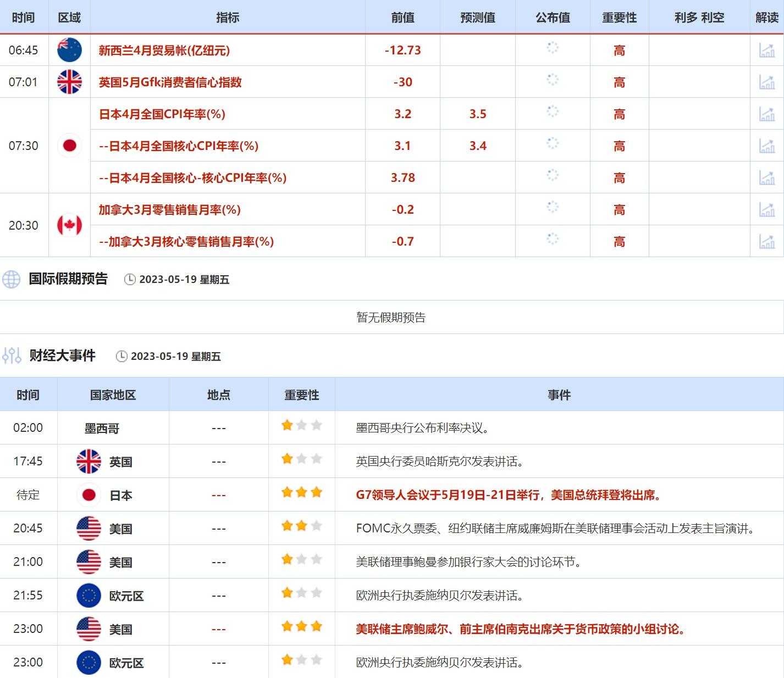Click chart icon for Japan national CPI row
The height and width of the screenshot is (678, 784).
click(x=766, y=114)
